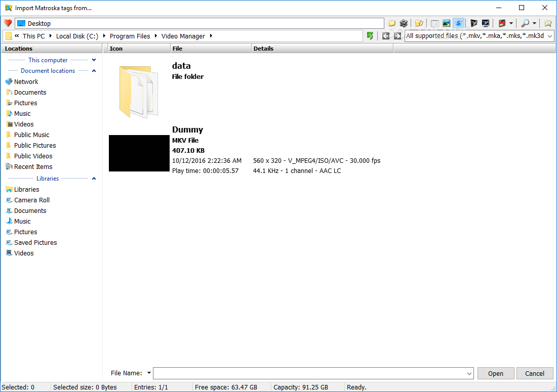Viewport: 557px width, 392px height.
Task: Click the folder search icon at far right
Action: (548, 23)
